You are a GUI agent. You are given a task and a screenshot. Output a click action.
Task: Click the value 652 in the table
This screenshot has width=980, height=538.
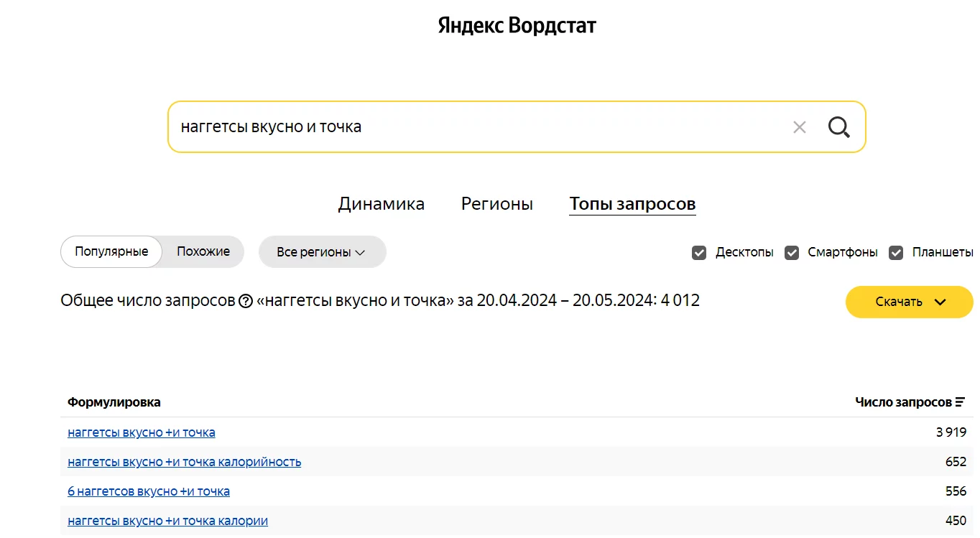(956, 462)
